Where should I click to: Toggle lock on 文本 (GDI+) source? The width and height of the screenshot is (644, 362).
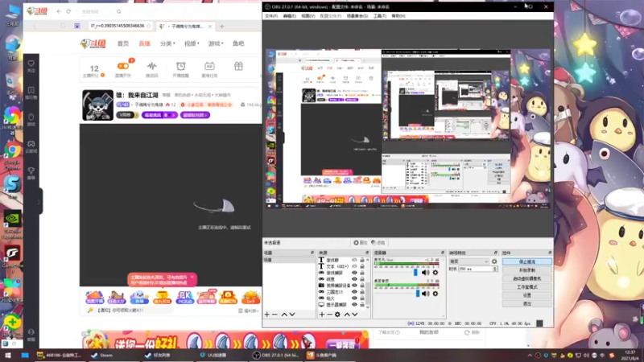(x=361, y=266)
